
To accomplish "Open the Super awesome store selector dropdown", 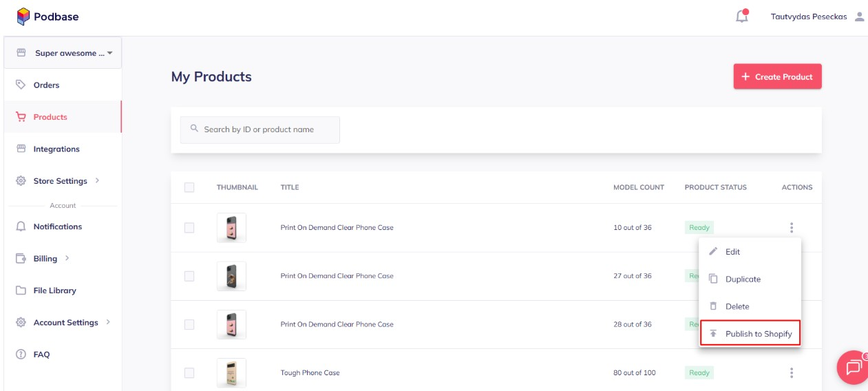I will coord(63,53).
